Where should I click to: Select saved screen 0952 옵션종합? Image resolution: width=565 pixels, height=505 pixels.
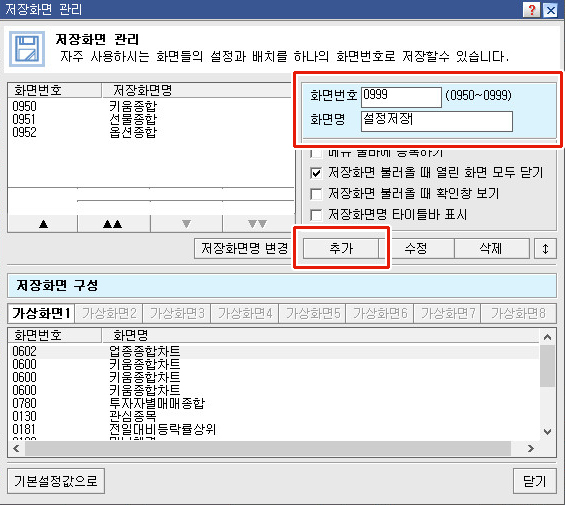151,132
